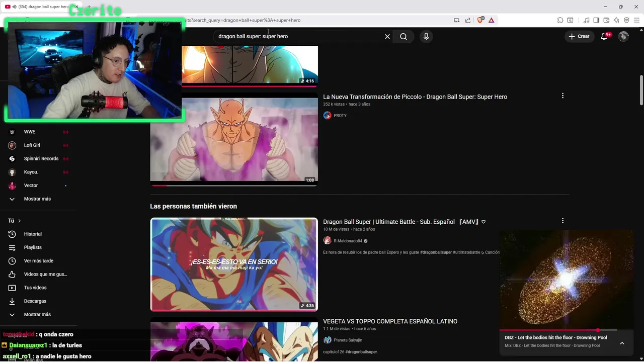Close the dragon ball super hero browser tab
This screenshot has height=362, width=644.
pyautogui.click(x=76, y=7)
